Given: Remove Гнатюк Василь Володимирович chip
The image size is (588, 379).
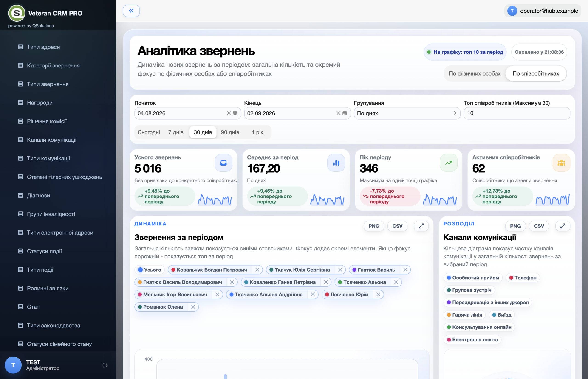Looking at the screenshot, I should [232, 282].
